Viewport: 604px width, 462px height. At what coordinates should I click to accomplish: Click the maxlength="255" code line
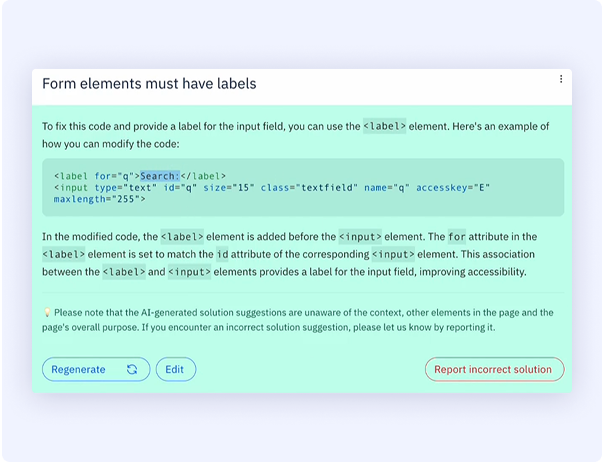100,198
